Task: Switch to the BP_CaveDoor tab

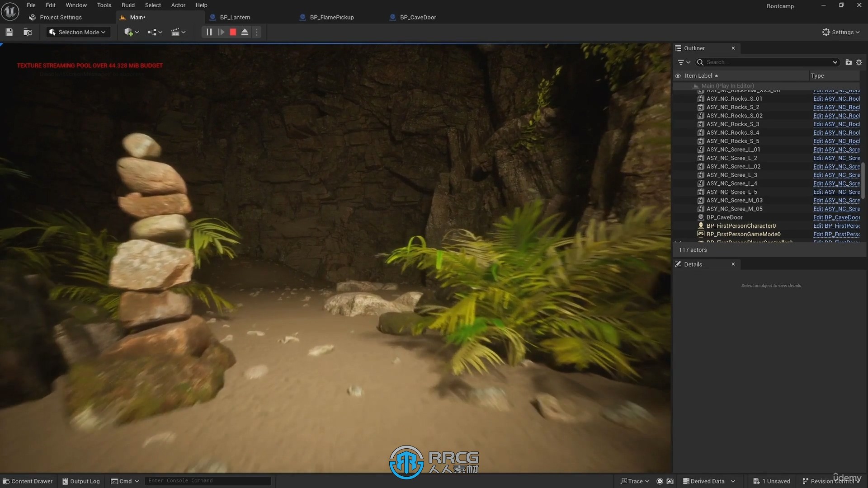Action: pyautogui.click(x=418, y=17)
